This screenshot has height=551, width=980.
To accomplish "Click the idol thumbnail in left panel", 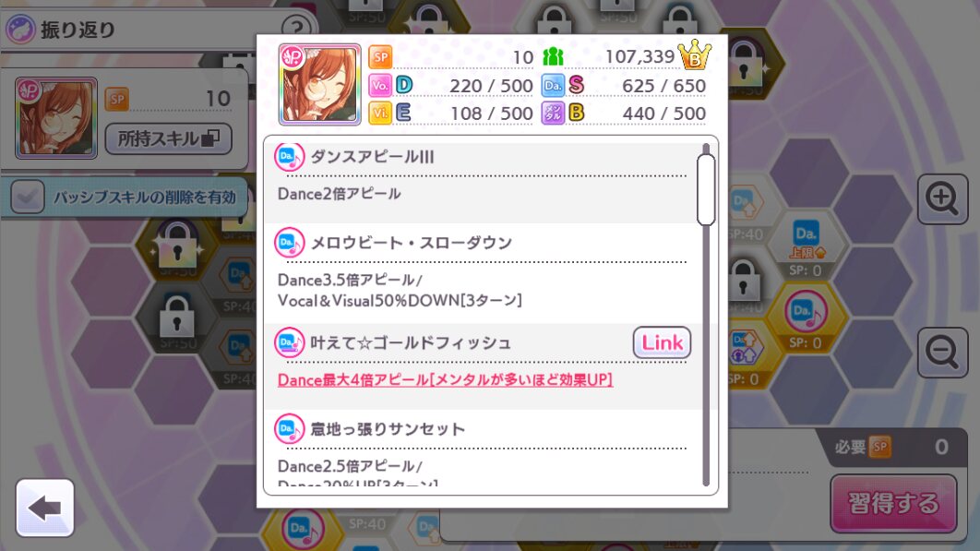I will coord(56,117).
